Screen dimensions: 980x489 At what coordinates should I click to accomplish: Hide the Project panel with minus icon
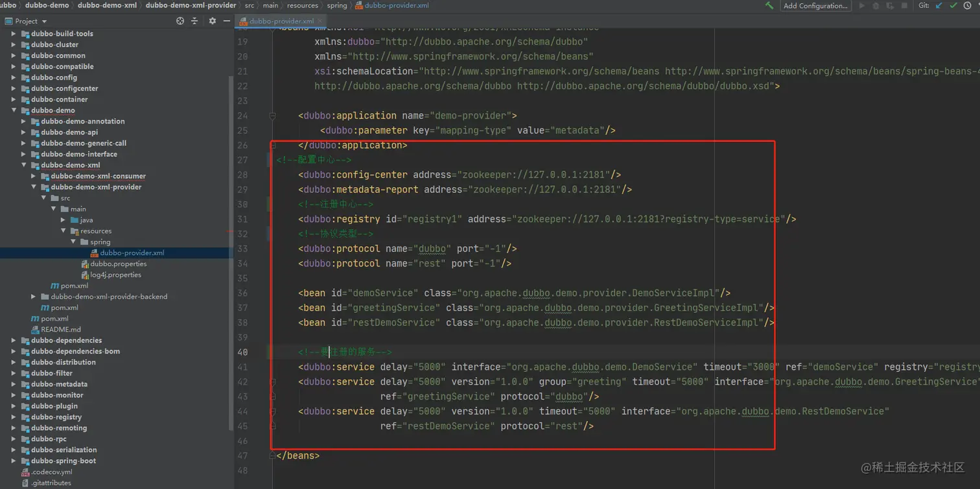[x=226, y=21]
